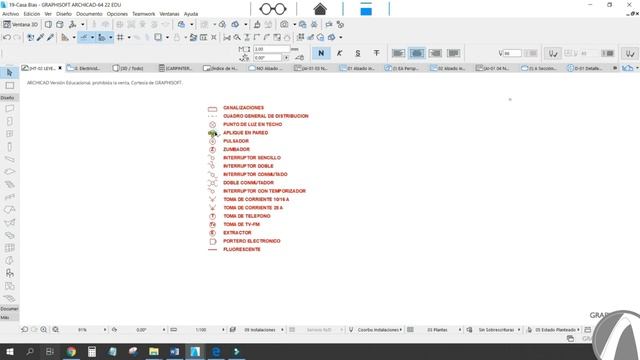640x360 pixels.
Task: Open the Documento menu
Action: pyautogui.click(x=89, y=14)
